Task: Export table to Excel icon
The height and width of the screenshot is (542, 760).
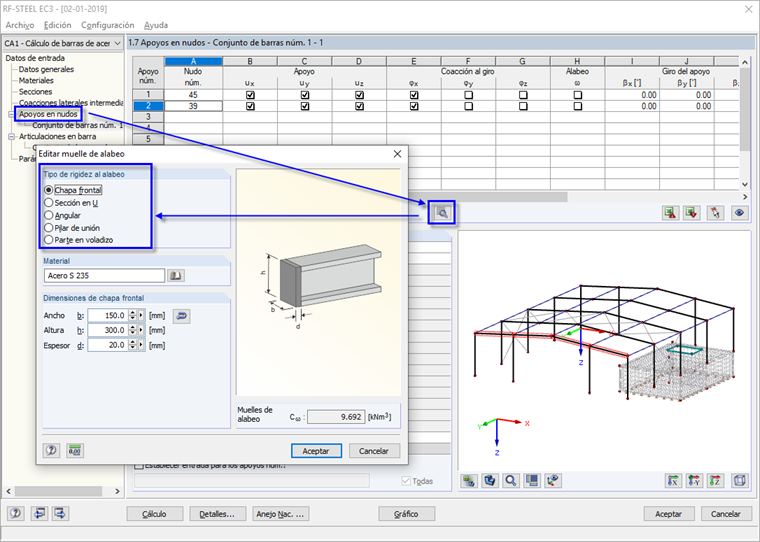Action: tap(670, 212)
